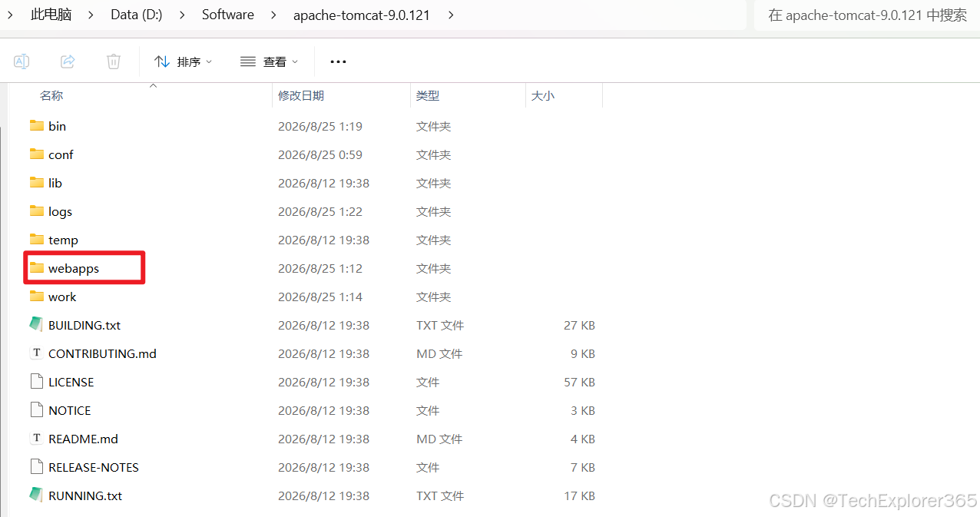Click 文件夹 type in work row
980x517 pixels.
433,297
